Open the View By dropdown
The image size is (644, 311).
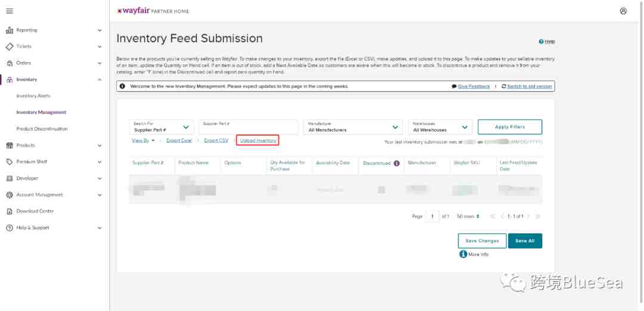[143, 141]
